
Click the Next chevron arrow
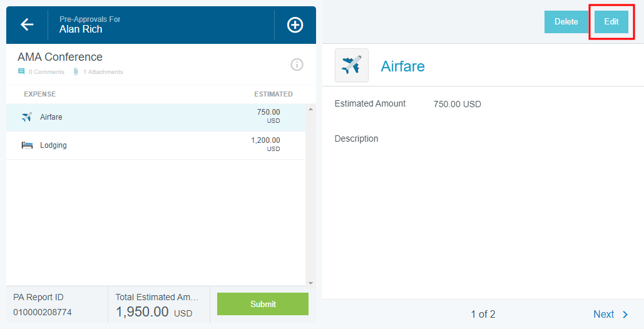tap(625, 315)
